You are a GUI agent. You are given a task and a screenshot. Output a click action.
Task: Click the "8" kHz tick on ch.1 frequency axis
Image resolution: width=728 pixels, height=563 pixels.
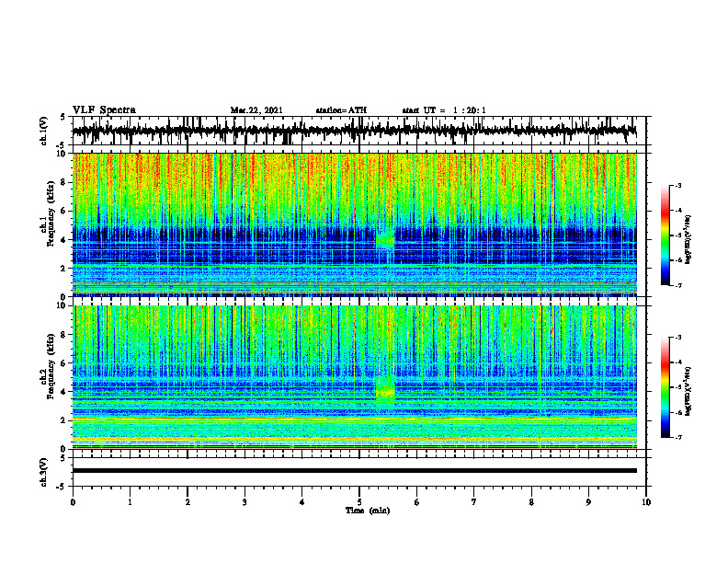coord(64,182)
